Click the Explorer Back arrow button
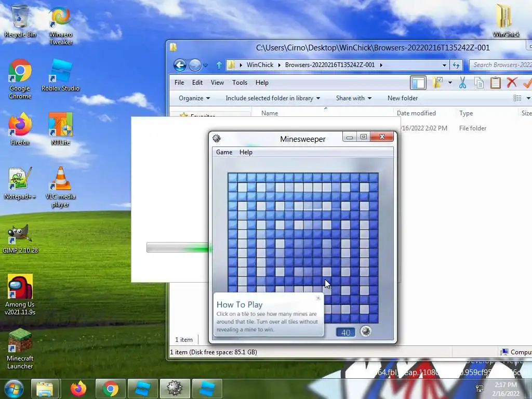 180,65
